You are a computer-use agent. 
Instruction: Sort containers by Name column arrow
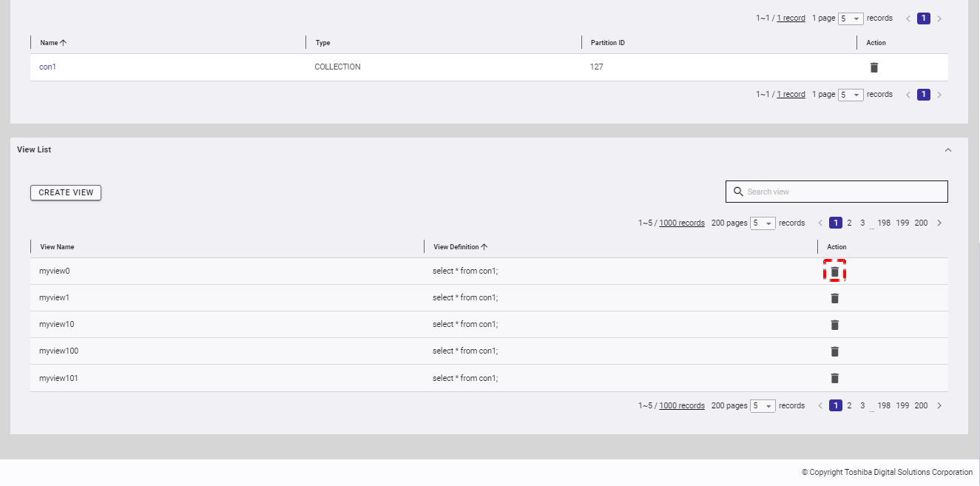(x=63, y=43)
